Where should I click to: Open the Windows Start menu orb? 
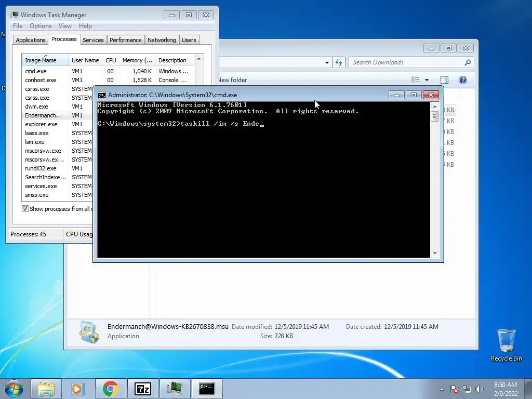coord(14,389)
